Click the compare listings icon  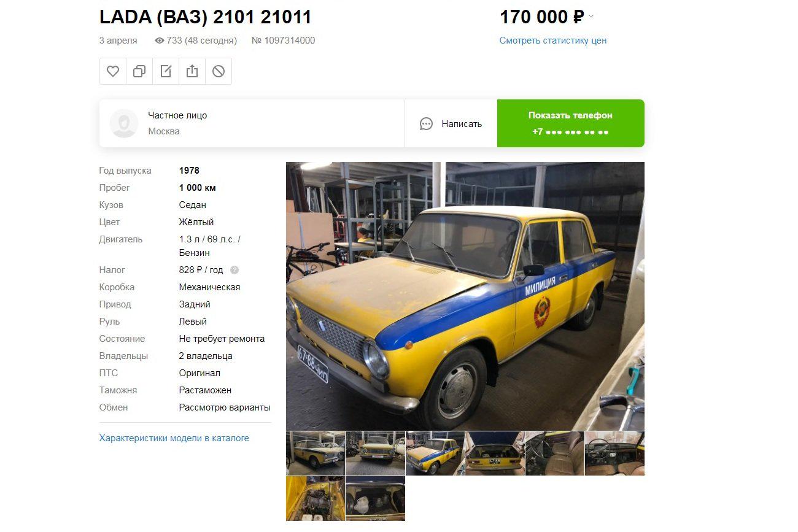[x=139, y=71]
